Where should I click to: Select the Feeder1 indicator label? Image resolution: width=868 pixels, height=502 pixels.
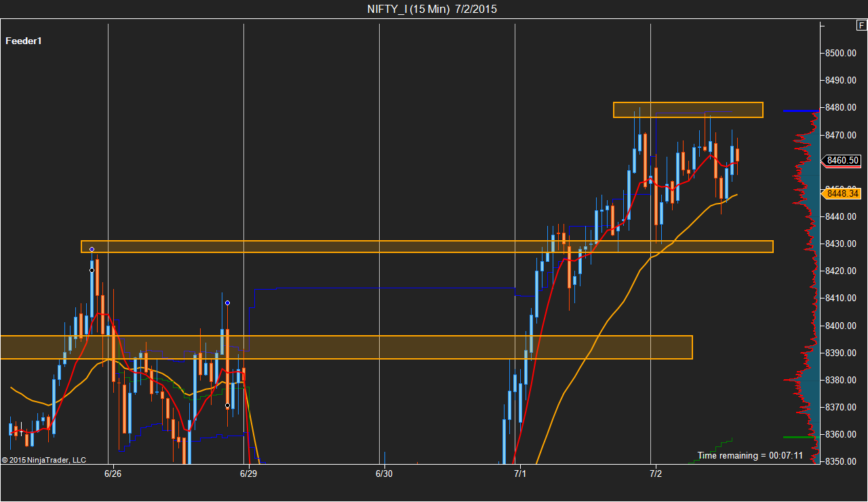[x=24, y=41]
